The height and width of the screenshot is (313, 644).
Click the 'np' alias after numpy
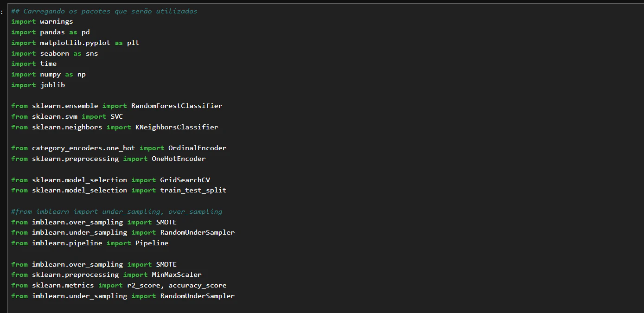(x=81, y=75)
